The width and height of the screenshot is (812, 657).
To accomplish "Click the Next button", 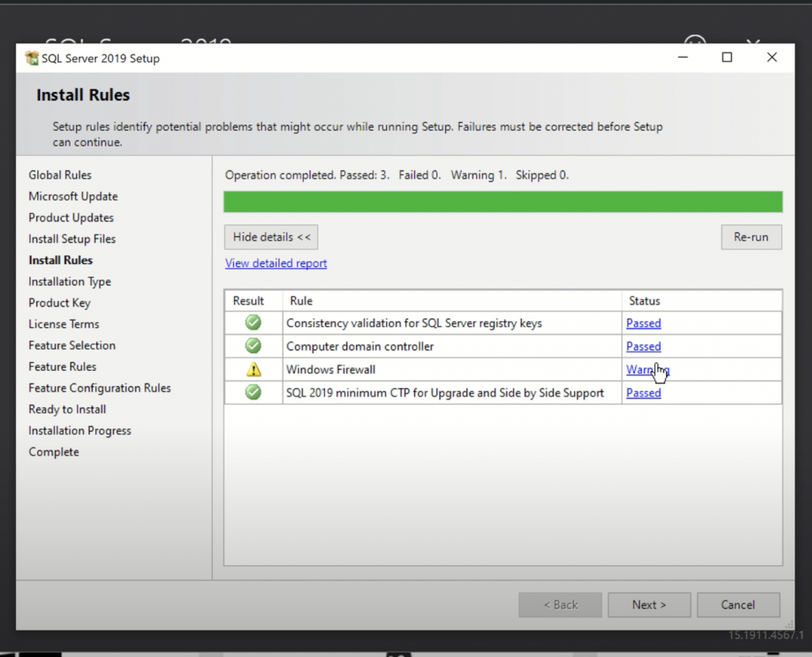I will pos(649,605).
